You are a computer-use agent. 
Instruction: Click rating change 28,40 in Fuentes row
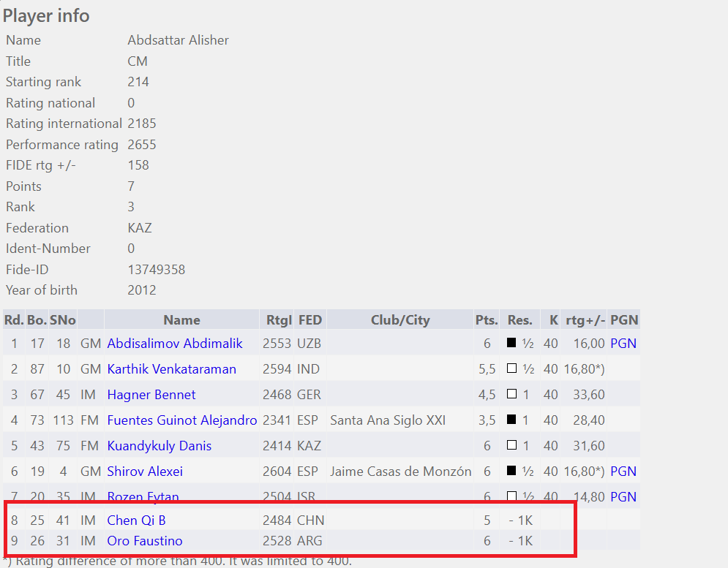pos(589,420)
